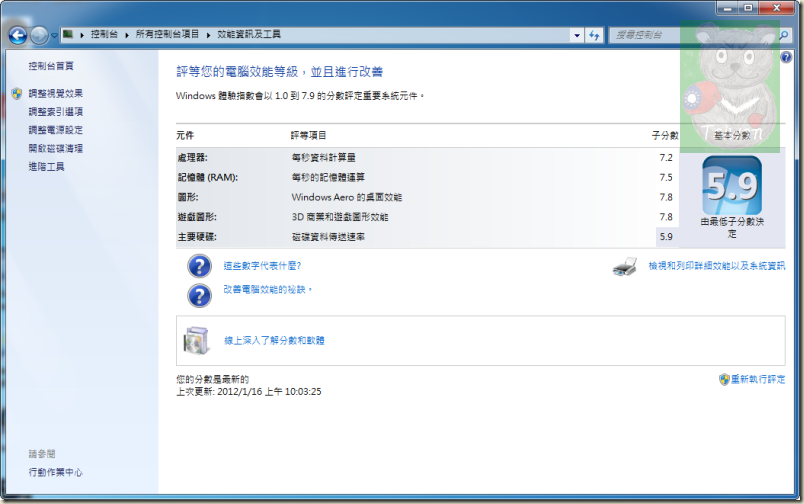804x504 pixels.
Task: Open 改善電腦效能的祕訣 link
Action: (267, 290)
